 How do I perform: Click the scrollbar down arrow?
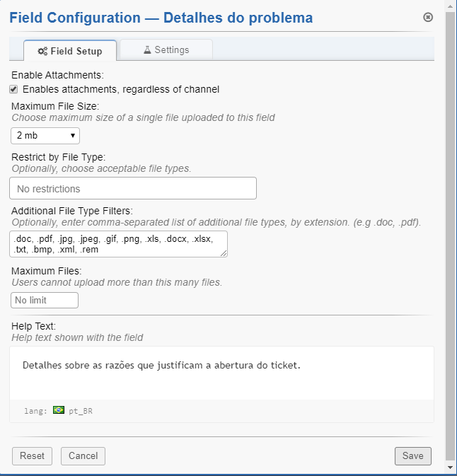click(x=451, y=468)
